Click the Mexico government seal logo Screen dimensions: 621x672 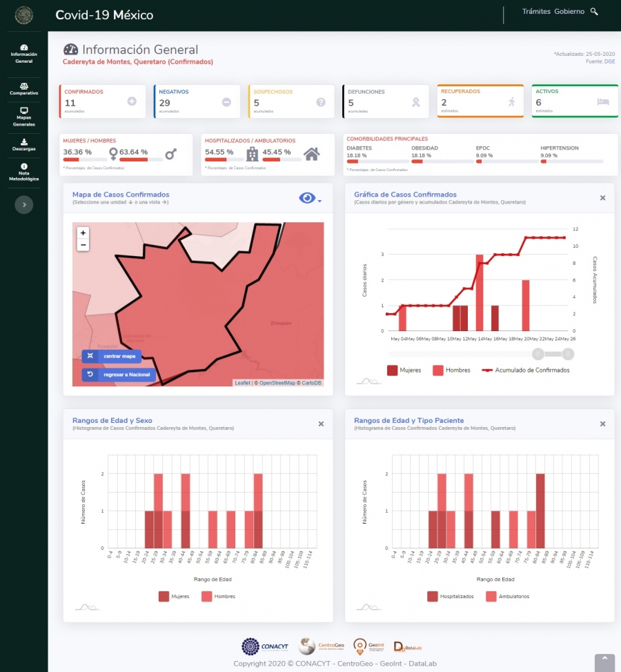pos(24,14)
